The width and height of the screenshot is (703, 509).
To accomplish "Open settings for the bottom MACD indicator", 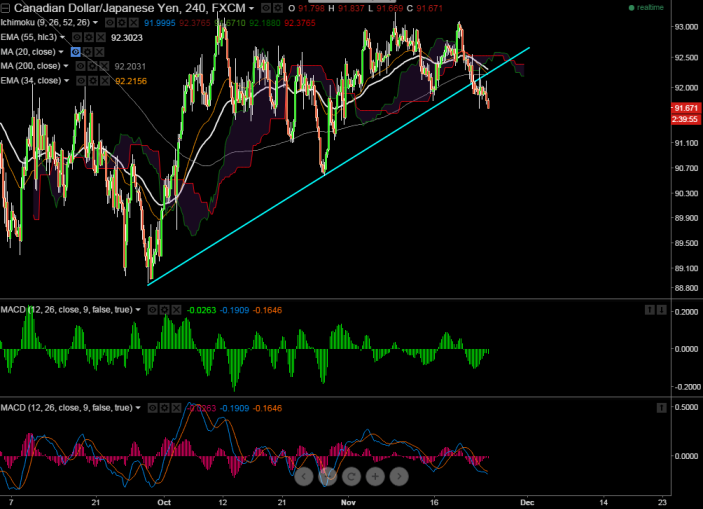I will pos(166,408).
